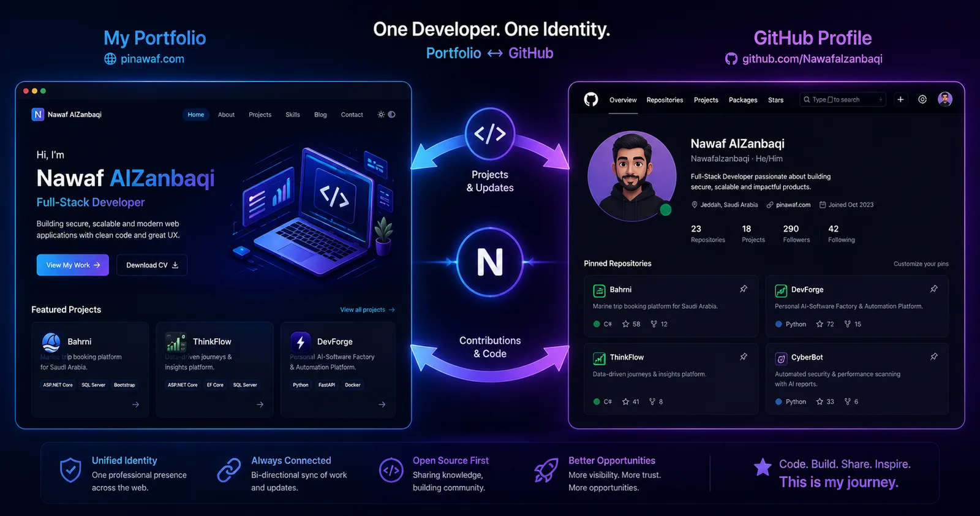980x516 pixels.
Task: Navigate to Blog in portfolio navbar
Action: (x=320, y=115)
